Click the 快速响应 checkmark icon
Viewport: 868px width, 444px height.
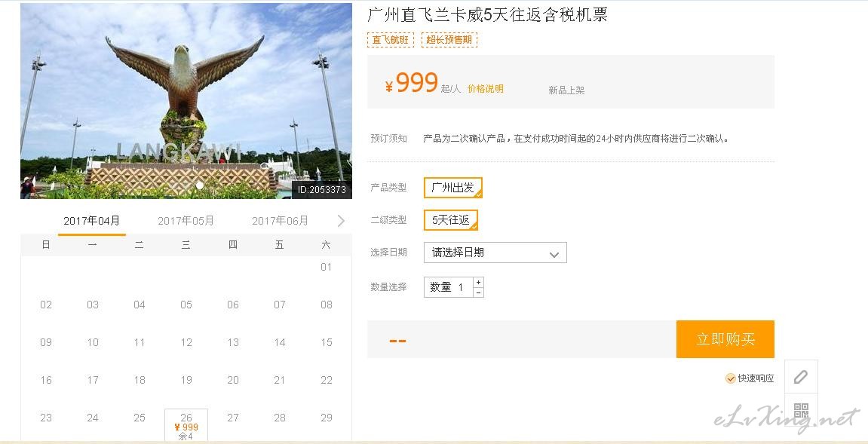730,378
